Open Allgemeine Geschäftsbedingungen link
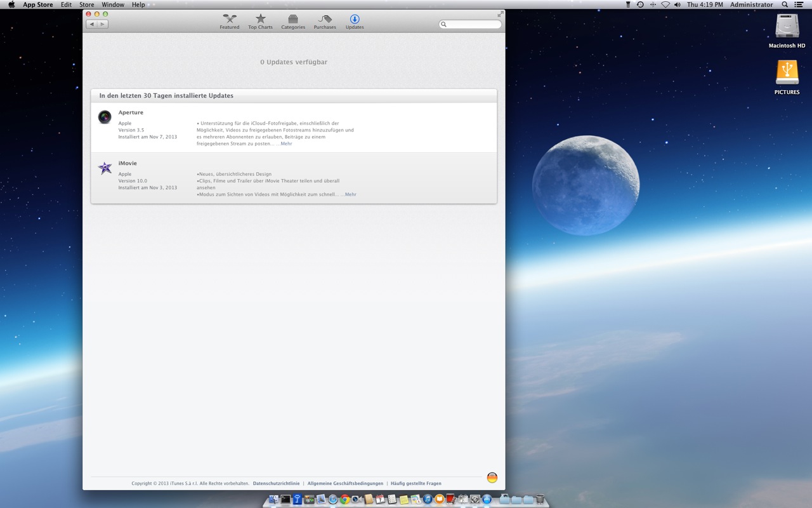The image size is (812, 508). [x=345, y=483]
